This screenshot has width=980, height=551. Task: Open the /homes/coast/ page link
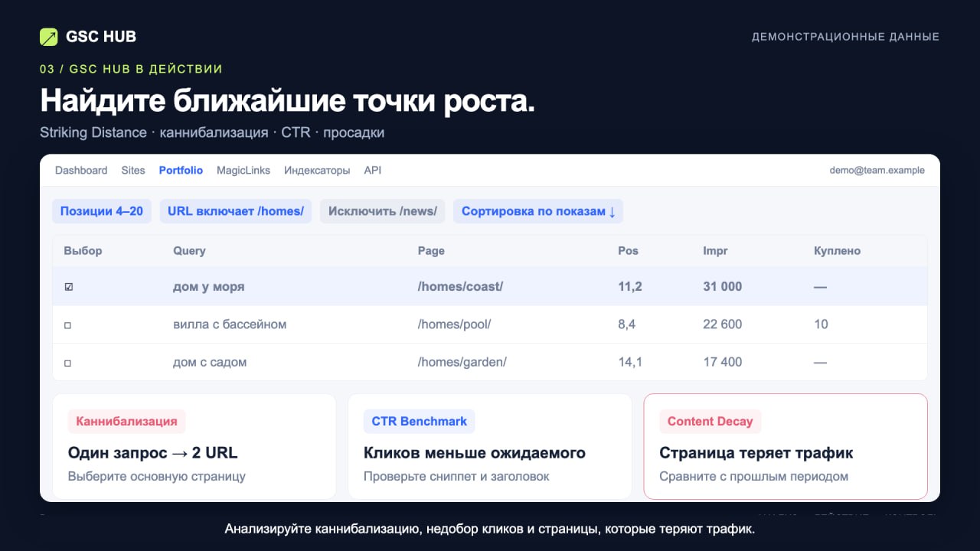pos(460,287)
